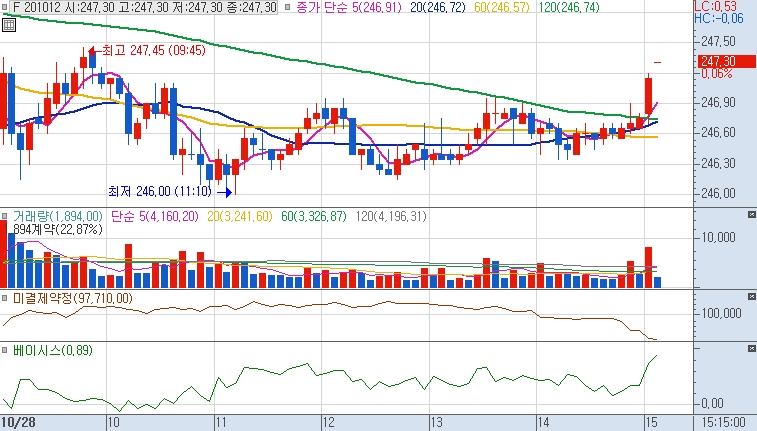Click the 베이시스 panel marker icon

coord(6,351)
